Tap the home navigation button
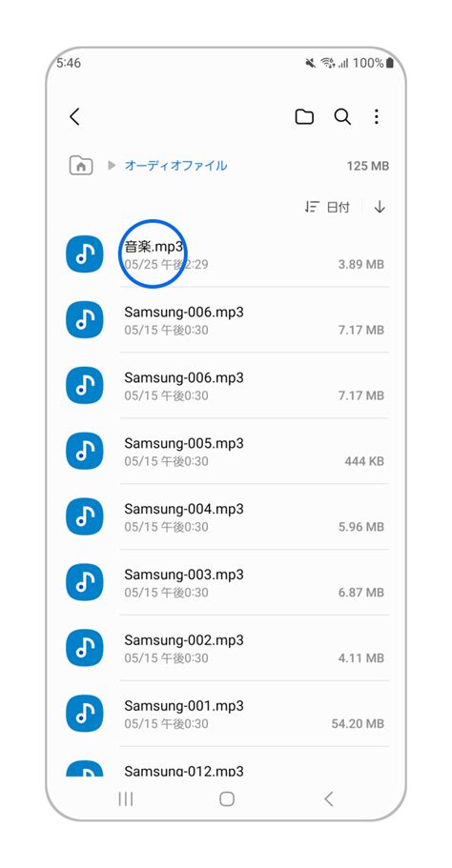 227,798
